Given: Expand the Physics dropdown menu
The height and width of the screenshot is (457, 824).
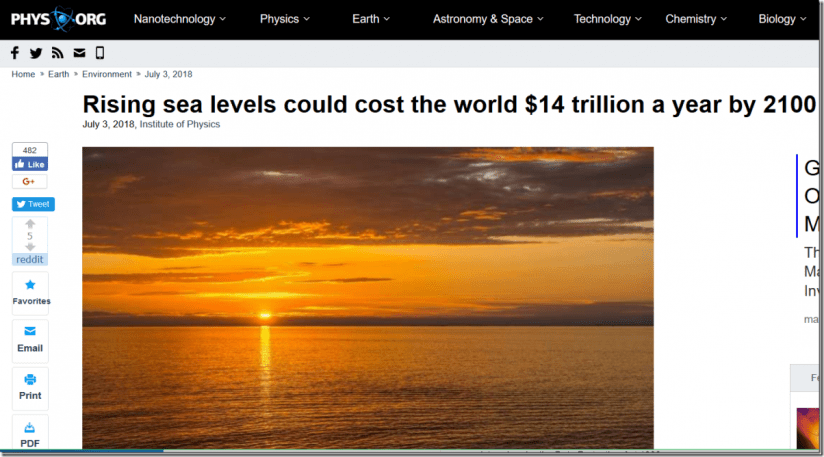Looking at the screenshot, I should point(284,19).
